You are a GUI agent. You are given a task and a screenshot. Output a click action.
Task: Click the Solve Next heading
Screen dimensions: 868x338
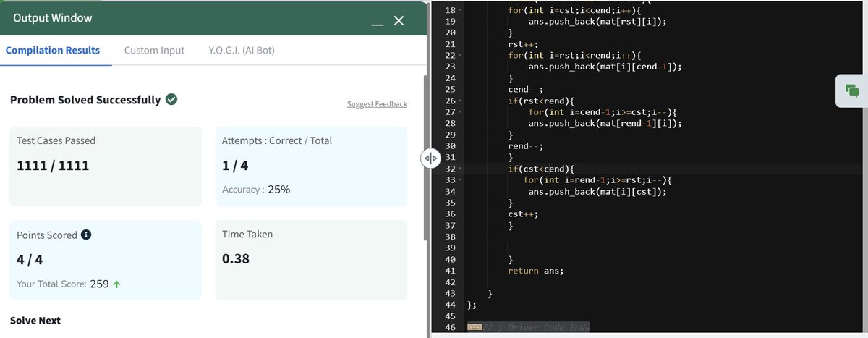click(x=35, y=320)
